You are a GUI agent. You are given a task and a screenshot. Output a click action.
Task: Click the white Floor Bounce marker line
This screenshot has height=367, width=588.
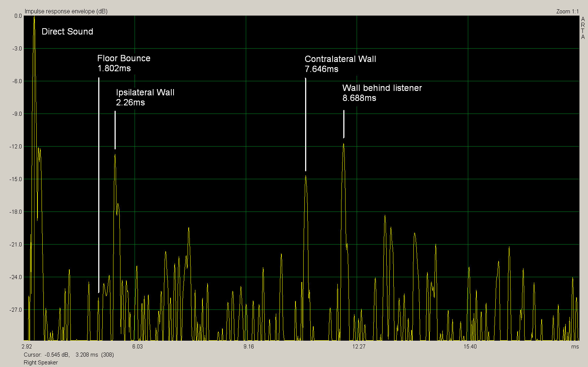coord(99,185)
